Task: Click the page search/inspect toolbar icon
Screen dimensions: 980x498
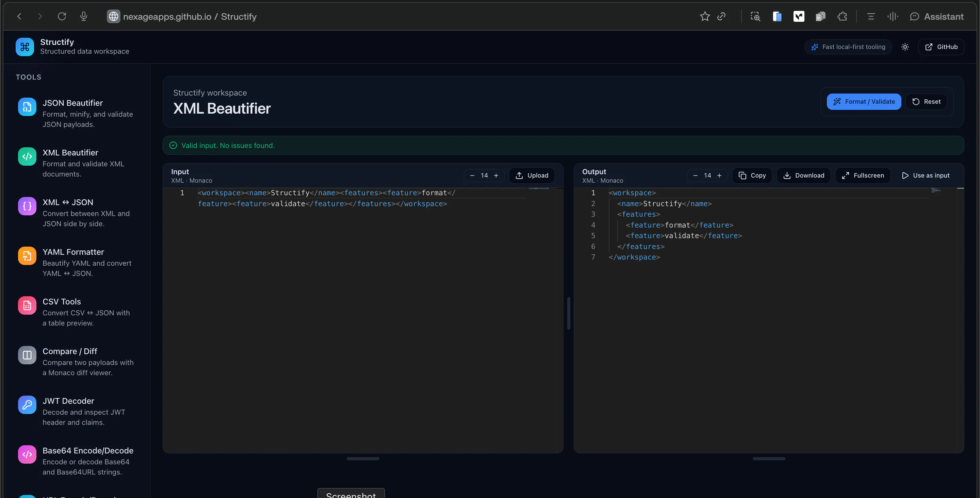Action: pyautogui.click(x=755, y=16)
